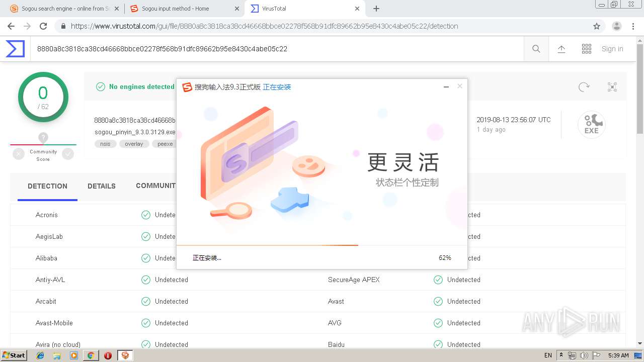
Task: Click the AegisLab engine name
Action: [49, 236]
